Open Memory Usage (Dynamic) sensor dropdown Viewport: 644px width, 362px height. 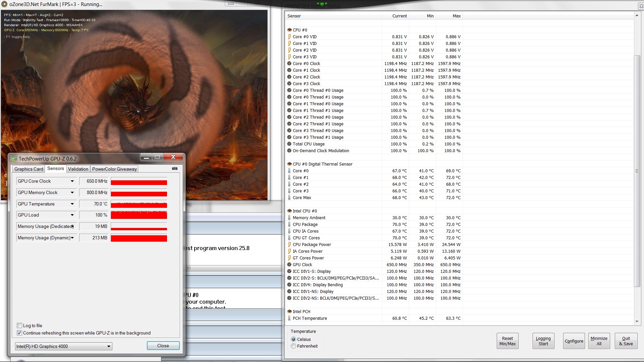72,238
